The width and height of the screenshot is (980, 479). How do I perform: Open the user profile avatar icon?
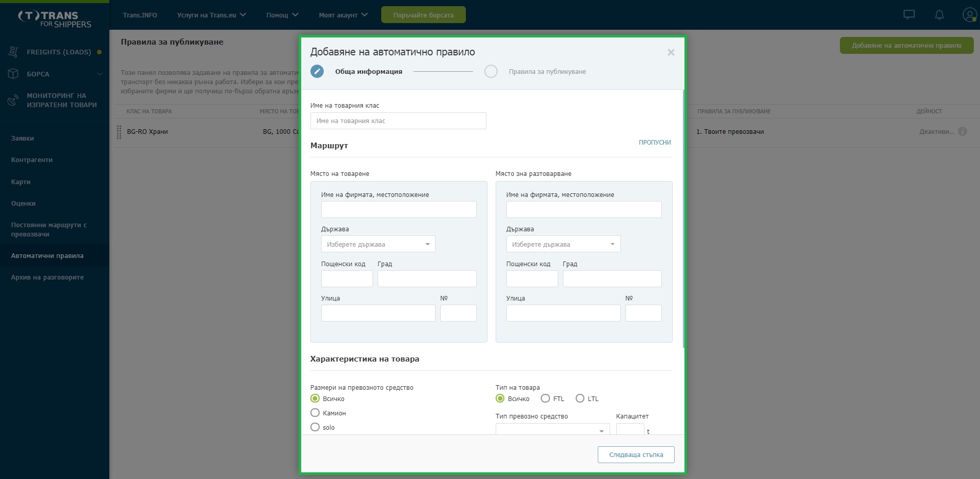point(969,15)
